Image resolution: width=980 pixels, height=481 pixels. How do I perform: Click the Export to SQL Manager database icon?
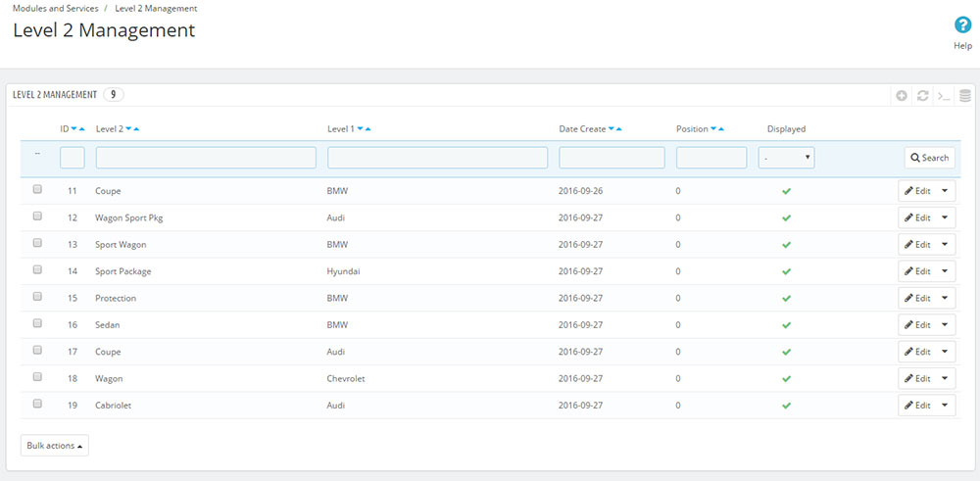coord(965,96)
